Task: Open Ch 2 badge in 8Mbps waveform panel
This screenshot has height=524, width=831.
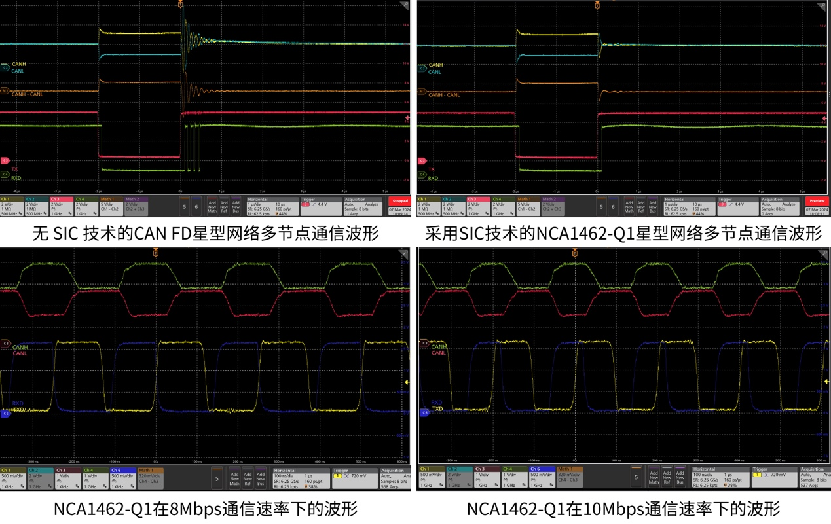Action: (x=40, y=478)
